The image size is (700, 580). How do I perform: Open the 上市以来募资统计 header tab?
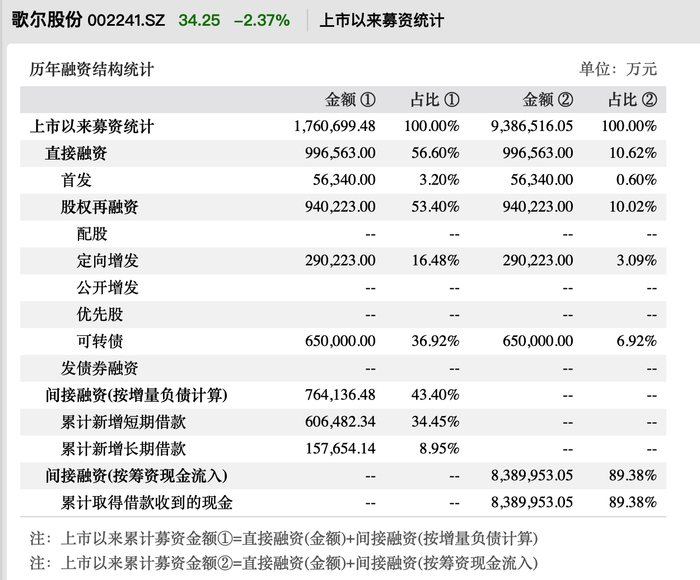pos(382,21)
